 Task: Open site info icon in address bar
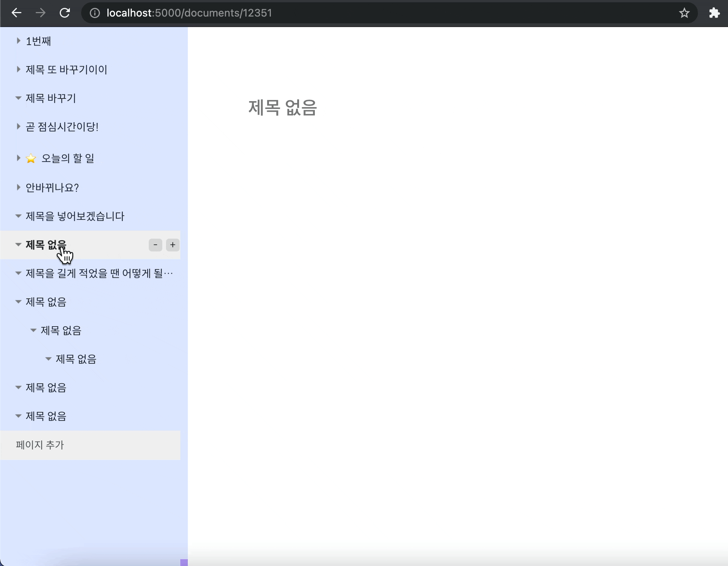tap(95, 13)
